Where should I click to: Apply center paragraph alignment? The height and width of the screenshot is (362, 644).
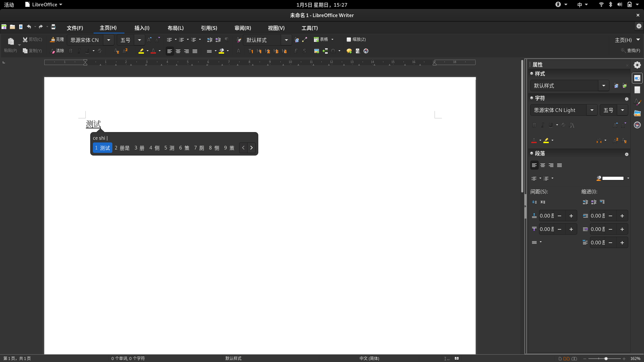point(178,51)
